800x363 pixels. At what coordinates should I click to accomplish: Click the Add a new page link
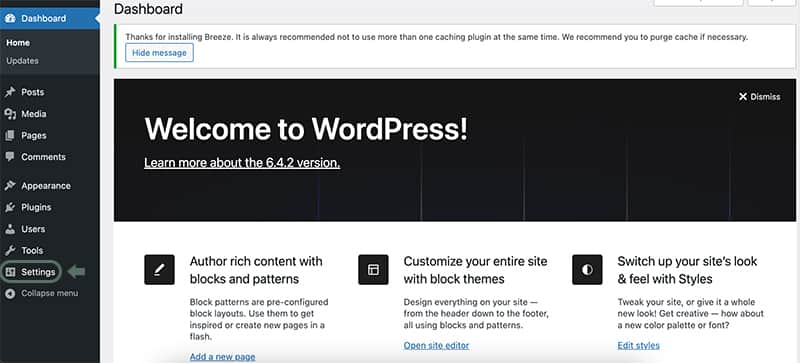tap(222, 357)
